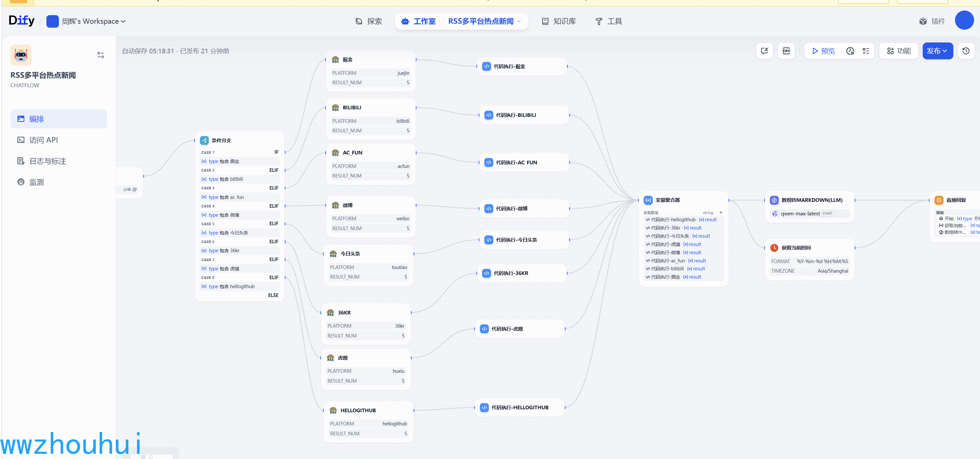Open the 知识库 knowledge tab

(x=559, y=21)
